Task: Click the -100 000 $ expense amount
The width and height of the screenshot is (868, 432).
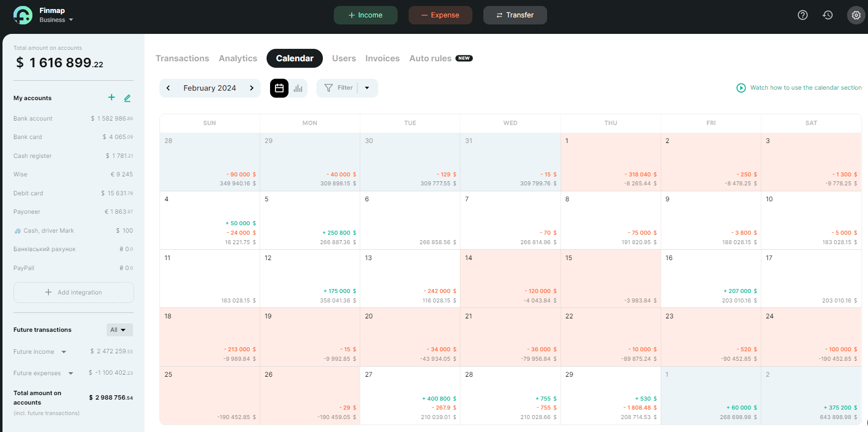Action: click(842, 349)
